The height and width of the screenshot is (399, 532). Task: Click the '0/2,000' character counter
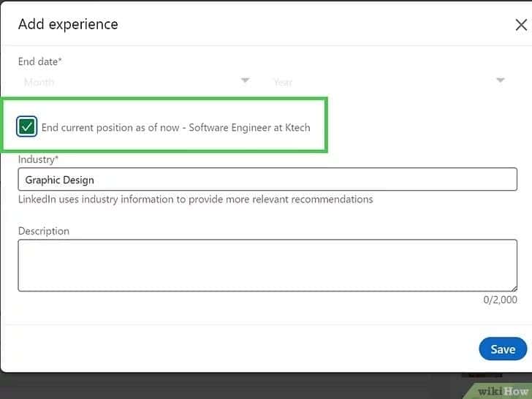click(x=500, y=300)
